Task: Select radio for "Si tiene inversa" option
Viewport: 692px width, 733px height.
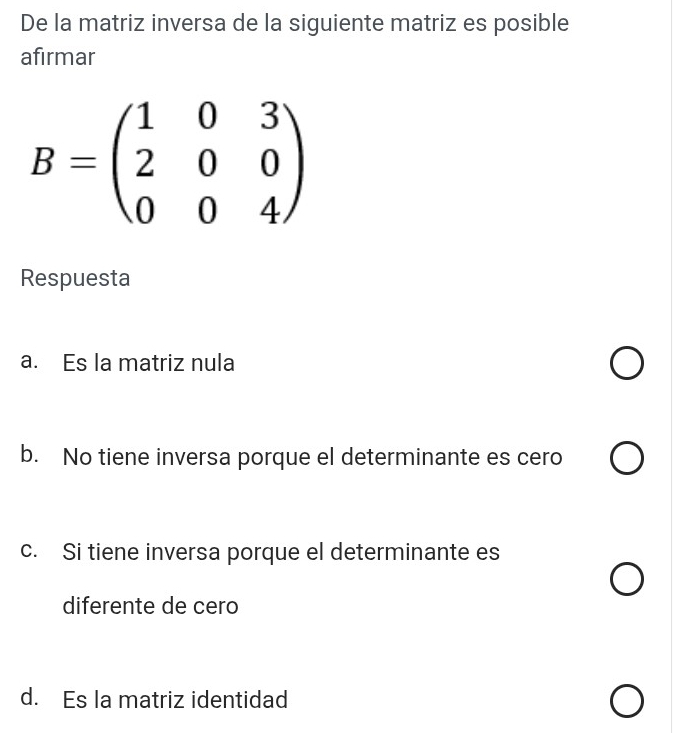Action: click(x=626, y=580)
